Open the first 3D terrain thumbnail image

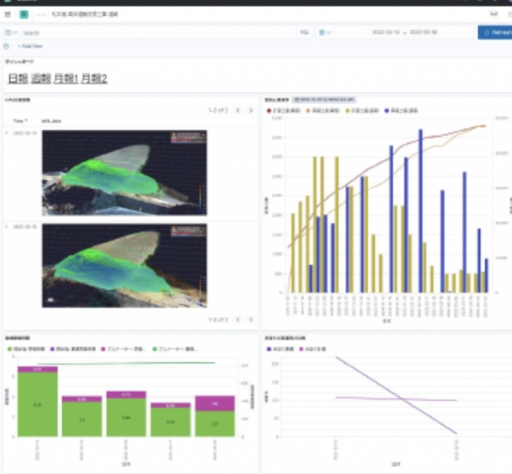click(x=124, y=173)
